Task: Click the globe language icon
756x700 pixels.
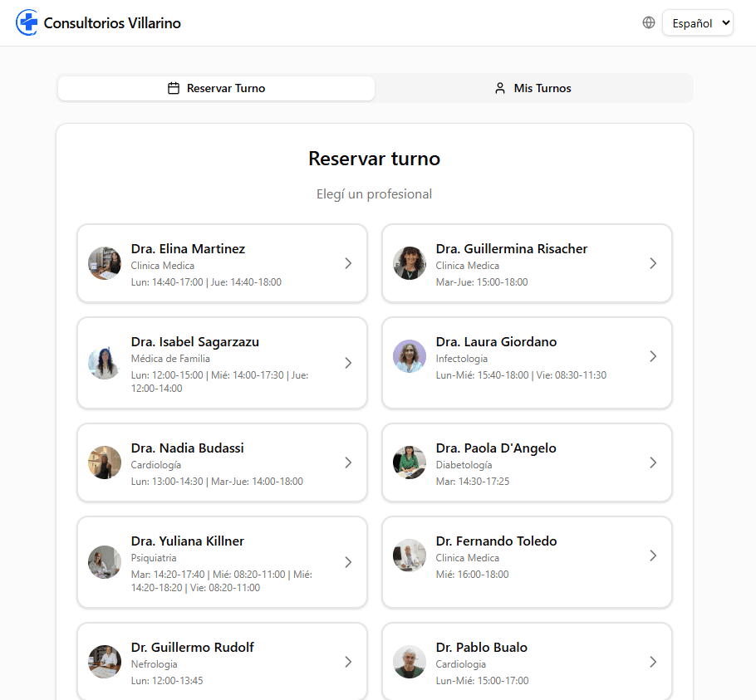Action: [649, 22]
